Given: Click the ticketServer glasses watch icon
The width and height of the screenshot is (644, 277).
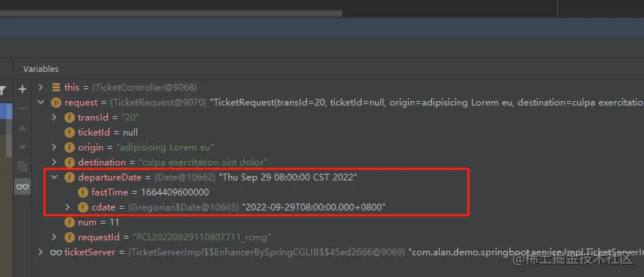Looking at the screenshot, I should pos(56,252).
